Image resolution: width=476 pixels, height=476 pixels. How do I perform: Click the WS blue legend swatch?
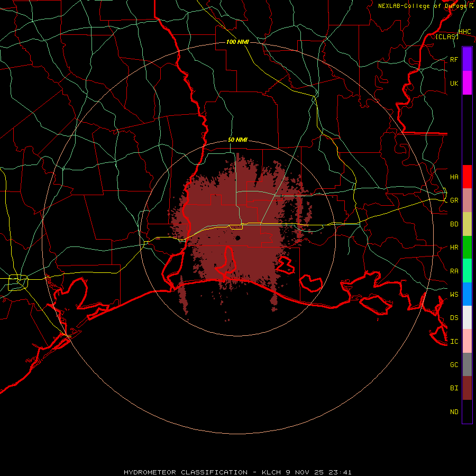(467, 294)
